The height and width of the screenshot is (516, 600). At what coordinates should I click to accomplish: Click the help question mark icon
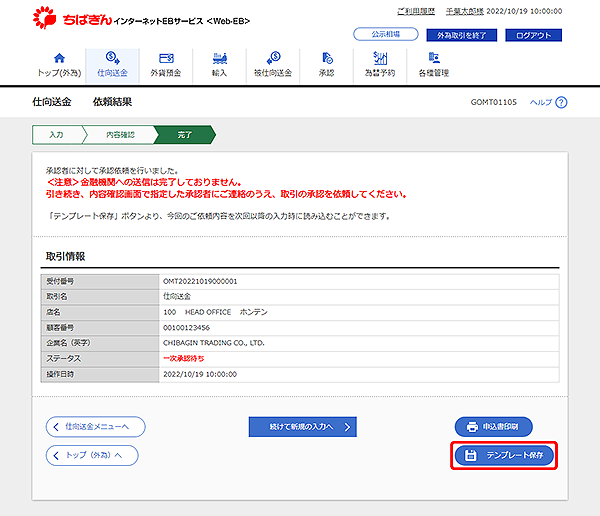561,102
